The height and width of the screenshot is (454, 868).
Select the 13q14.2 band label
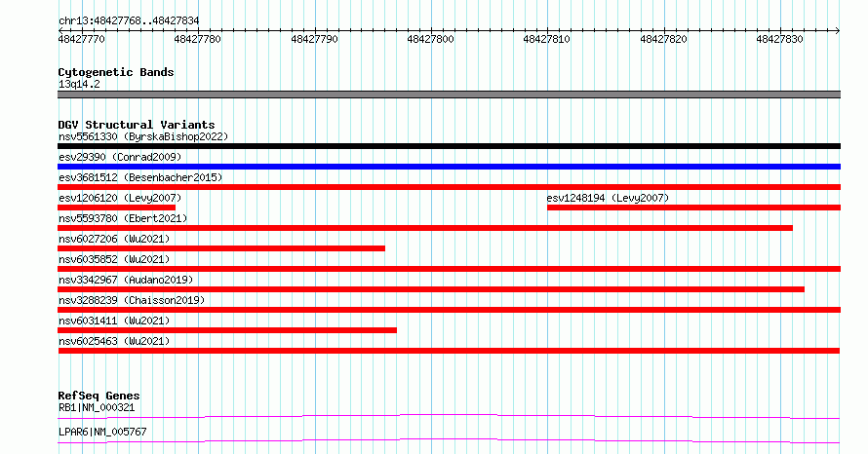tap(79, 84)
